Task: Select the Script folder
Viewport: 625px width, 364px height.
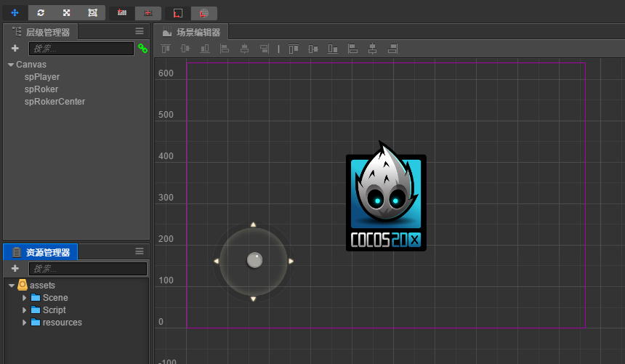Action: click(x=54, y=310)
